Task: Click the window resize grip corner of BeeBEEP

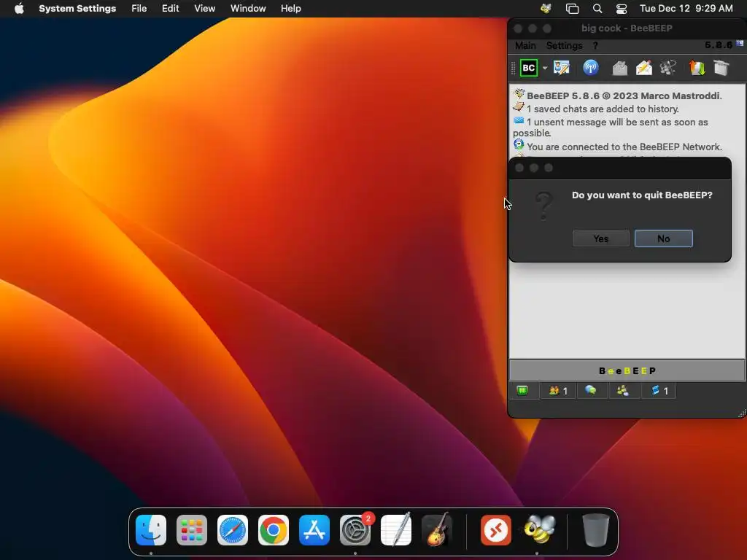Action: [742, 413]
